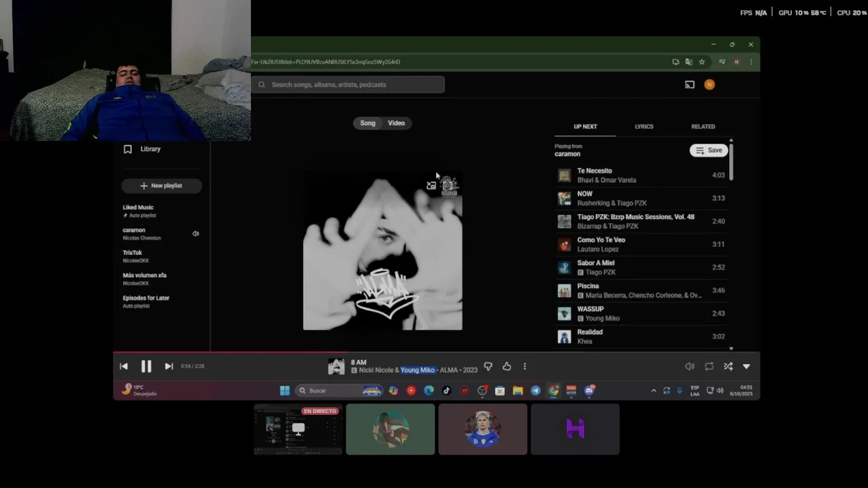The height and width of the screenshot is (488, 868).
Task: Skip to the previous track
Action: (123, 367)
